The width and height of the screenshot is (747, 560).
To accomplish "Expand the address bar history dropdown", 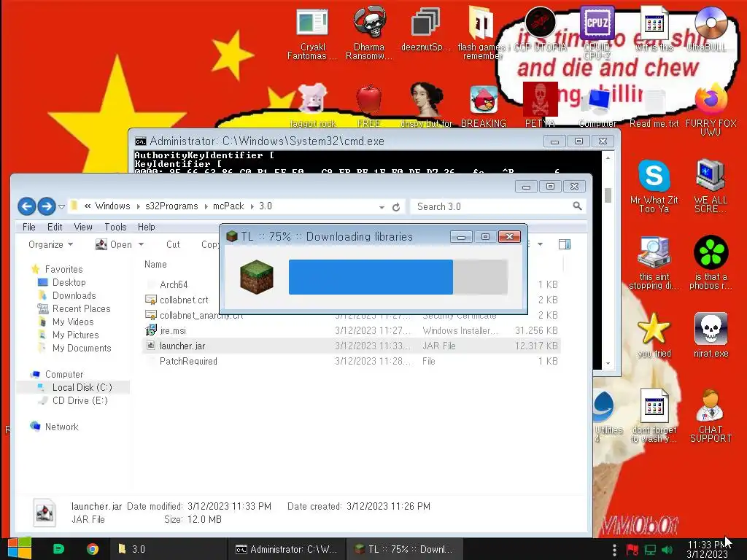I will coord(382,207).
